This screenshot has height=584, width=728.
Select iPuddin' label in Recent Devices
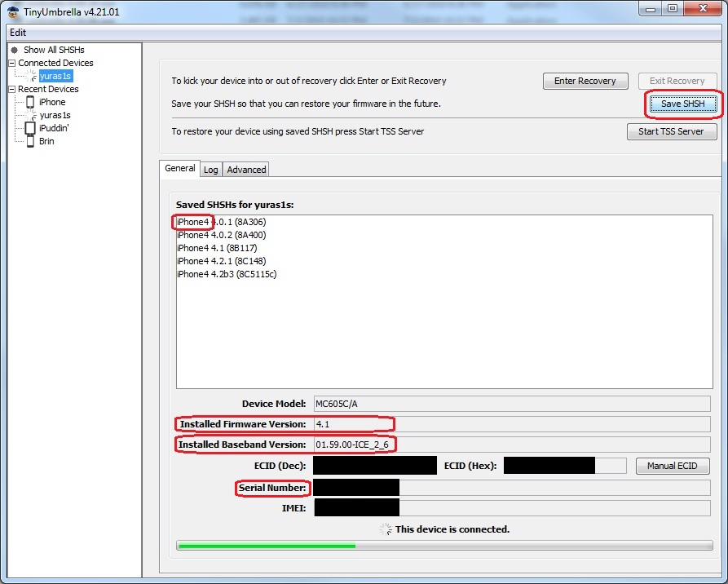(54, 128)
